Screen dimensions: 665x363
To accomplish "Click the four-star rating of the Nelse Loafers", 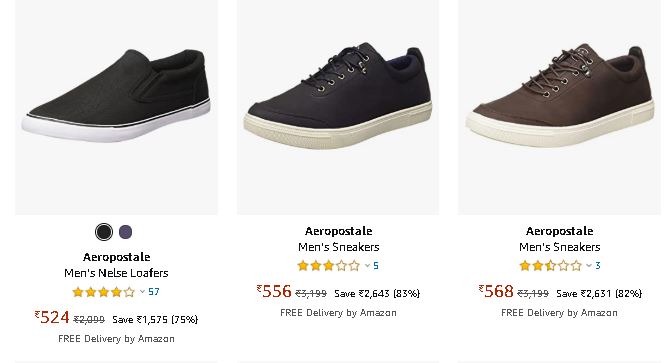I will click(103, 292).
